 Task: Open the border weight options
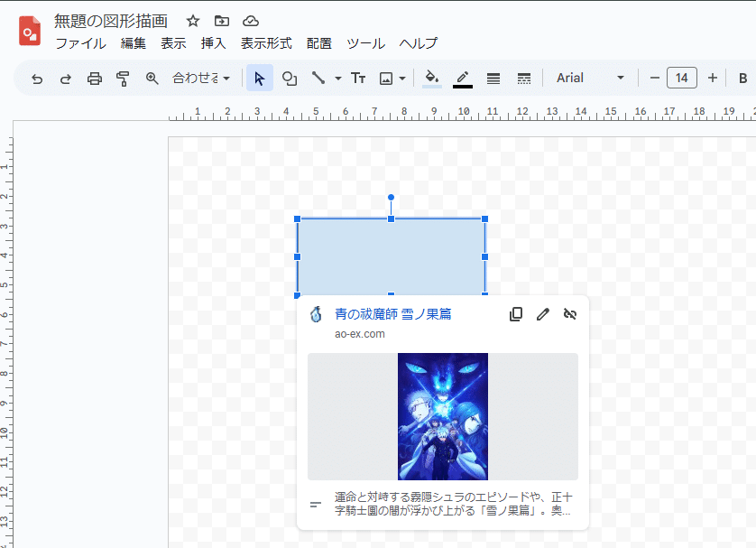(493, 79)
